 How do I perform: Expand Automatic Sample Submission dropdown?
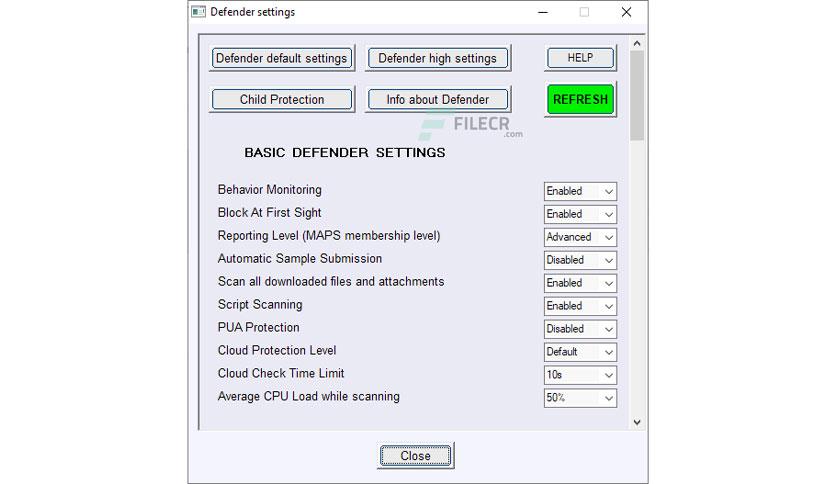click(580, 260)
